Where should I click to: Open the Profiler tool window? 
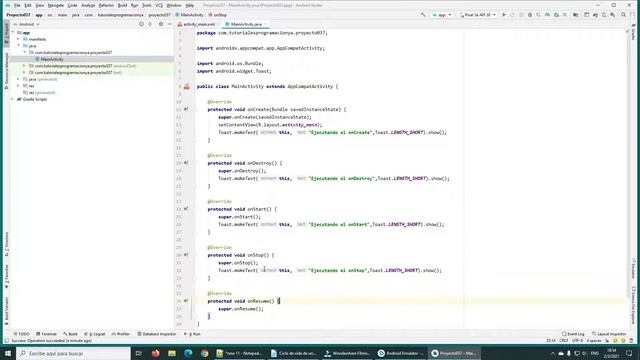tap(121, 334)
